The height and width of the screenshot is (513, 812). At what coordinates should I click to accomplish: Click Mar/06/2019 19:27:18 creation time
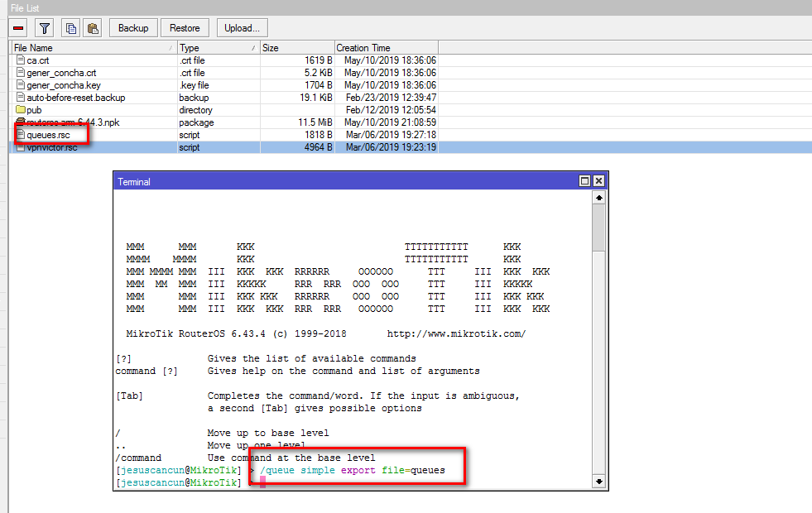pos(391,135)
